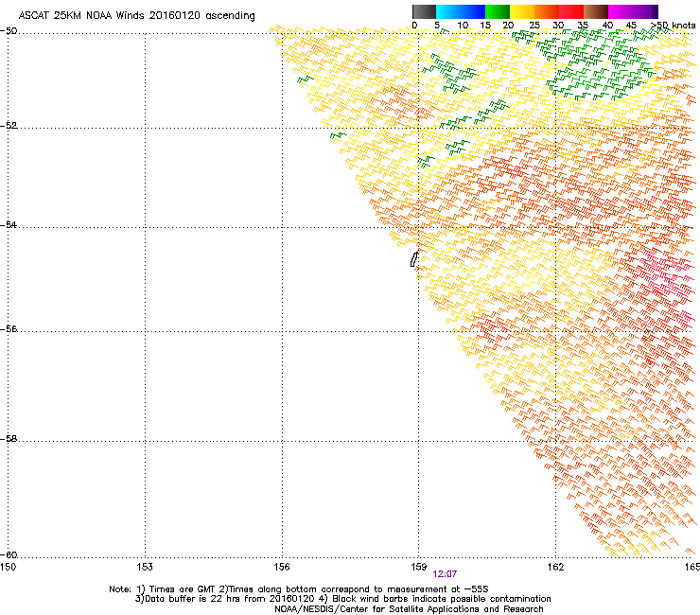Click the -50 latitude axis label
Viewport: 700px width, 615px height.
tap(9, 31)
